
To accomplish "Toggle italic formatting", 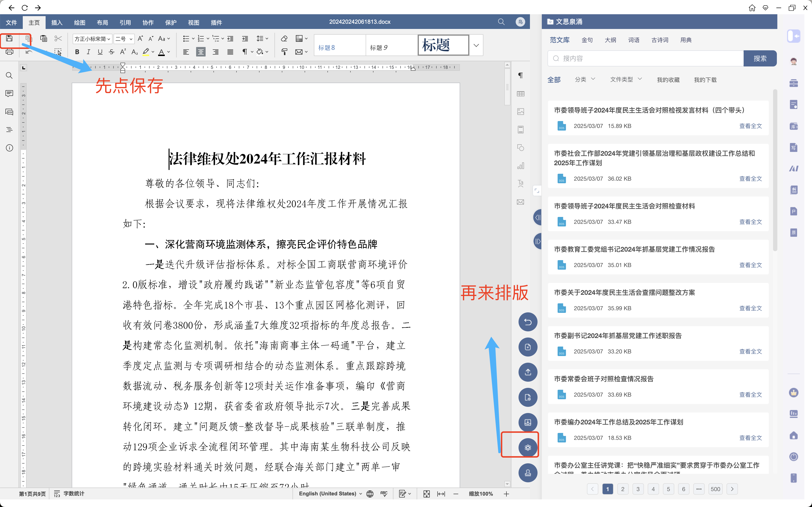I will pos(89,52).
